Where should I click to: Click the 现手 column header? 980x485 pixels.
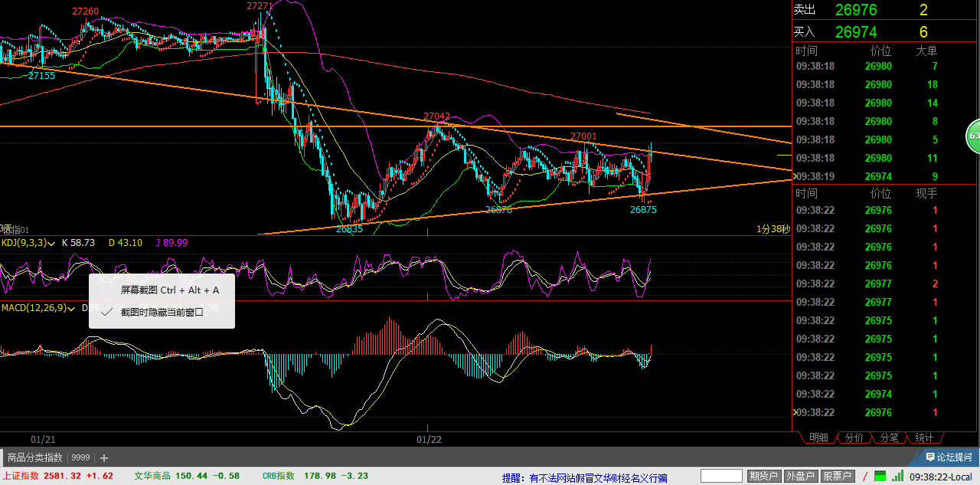pyautogui.click(x=926, y=194)
